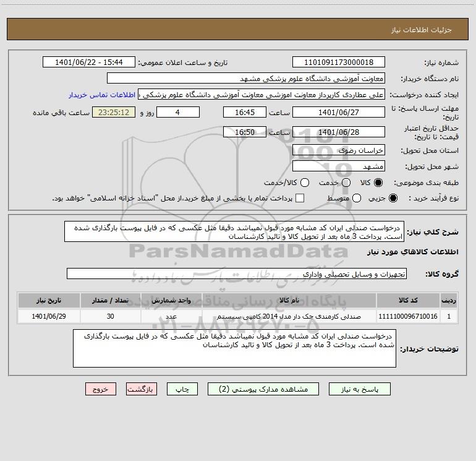Click the پاسخ به نیاز button
The width and height of the screenshot is (476, 461).
(x=359, y=389)
